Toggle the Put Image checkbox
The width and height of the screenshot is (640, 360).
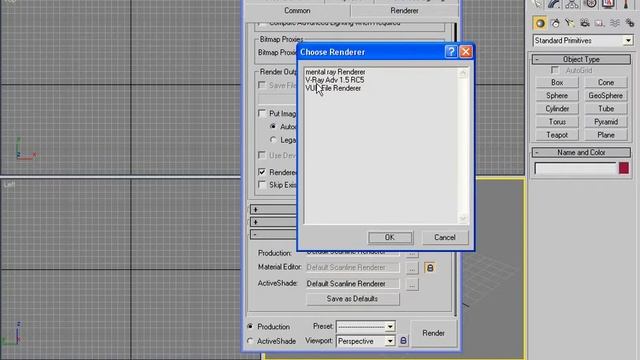coord(262,113)
